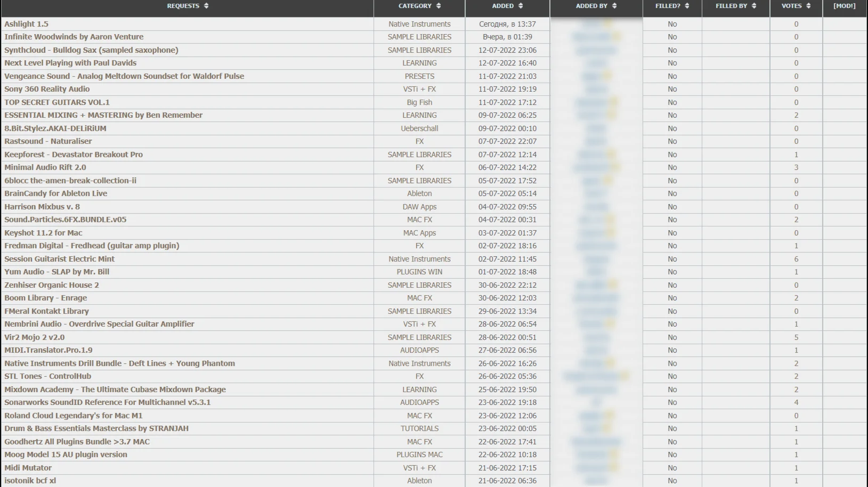868x487 pixels.
Task: Select TOP SECRET GUITARS VOL.1
Action: [x=57, y=102]
